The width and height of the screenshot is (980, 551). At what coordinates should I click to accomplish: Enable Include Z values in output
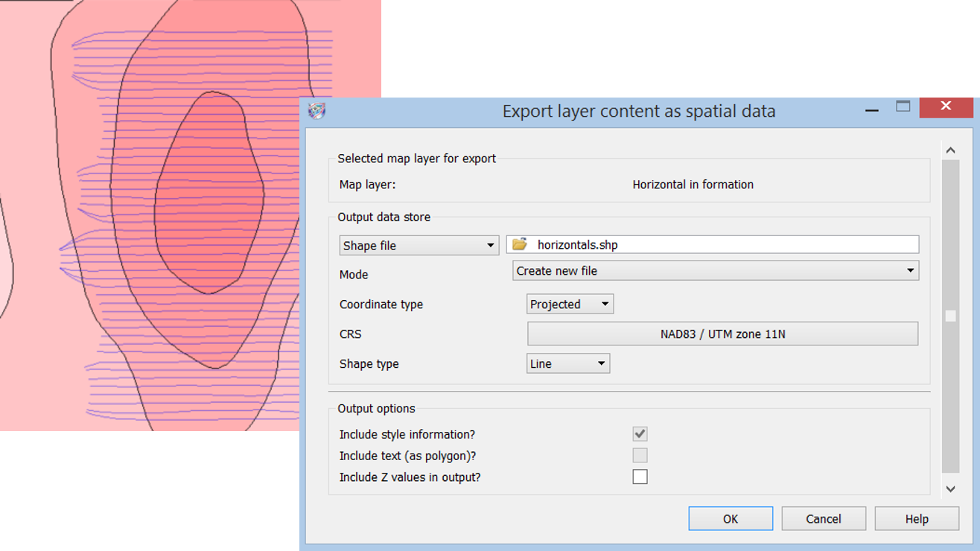(640, 477)
